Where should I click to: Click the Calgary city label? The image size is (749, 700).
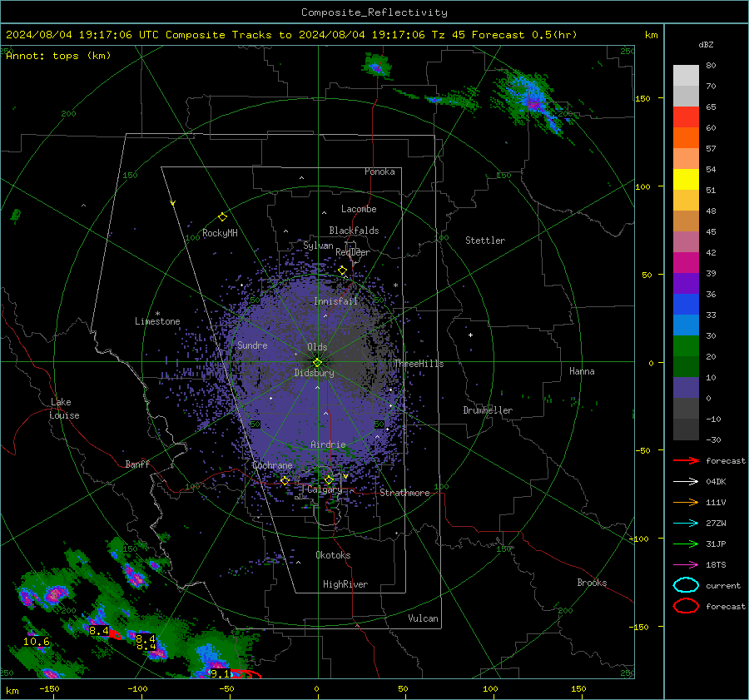(325, 489)
